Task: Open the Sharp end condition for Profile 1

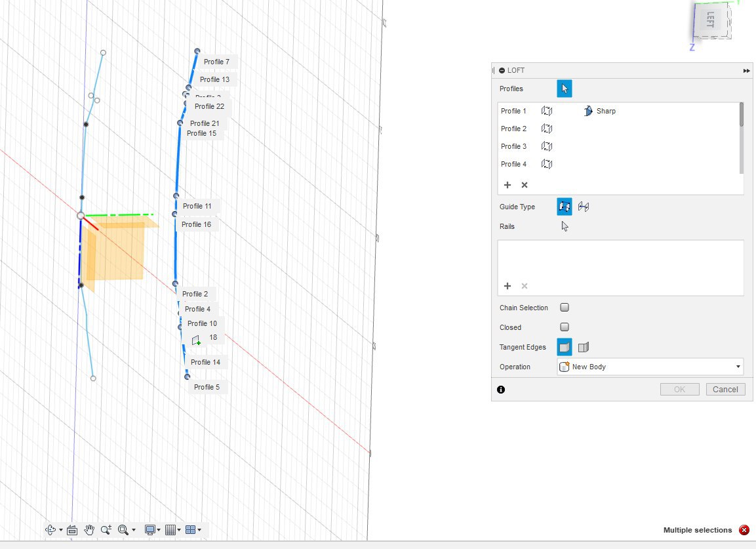Action: click(x=599, y=111)
